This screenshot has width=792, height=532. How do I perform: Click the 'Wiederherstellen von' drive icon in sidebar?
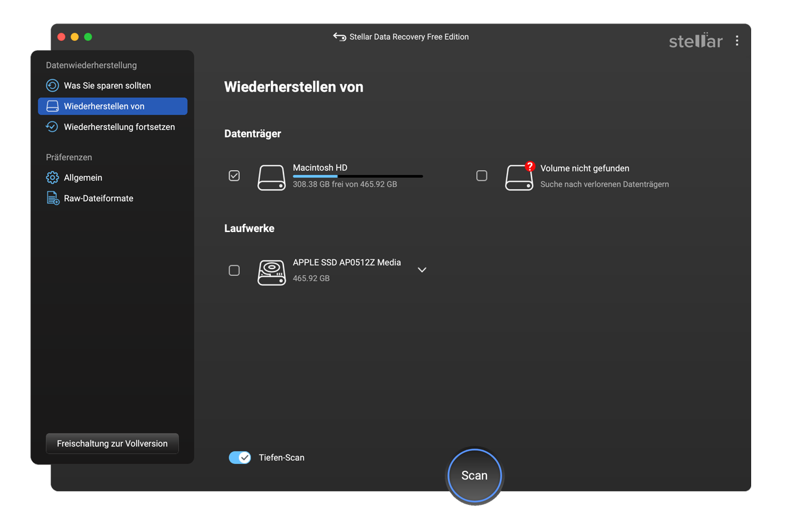tap(52, 106)
